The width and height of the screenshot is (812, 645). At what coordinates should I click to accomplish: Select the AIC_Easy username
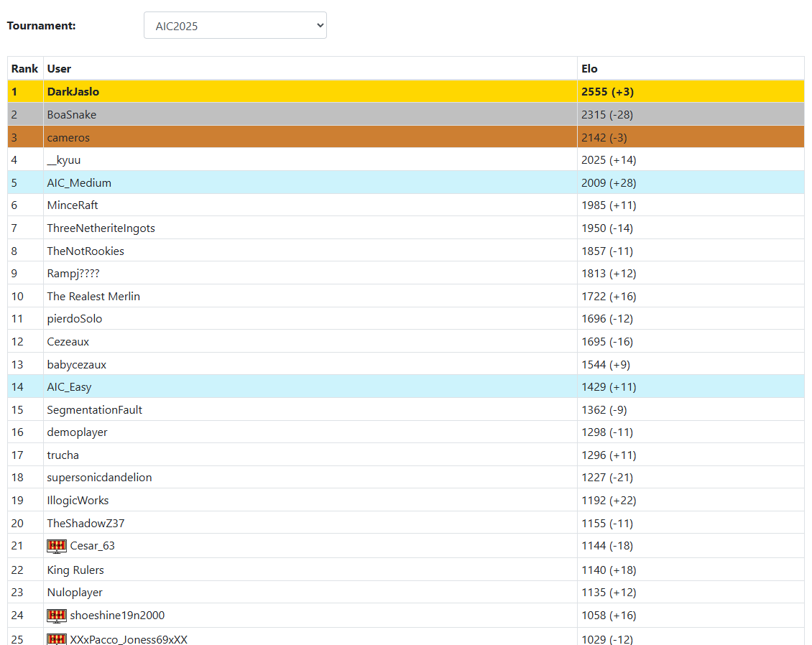(x=69, y=387)
